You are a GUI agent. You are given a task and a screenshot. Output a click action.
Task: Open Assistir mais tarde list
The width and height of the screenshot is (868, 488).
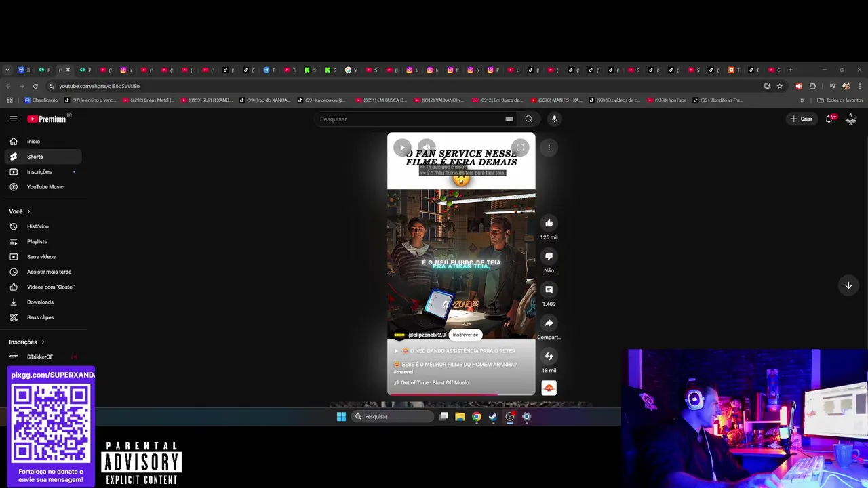pos(43,272)
